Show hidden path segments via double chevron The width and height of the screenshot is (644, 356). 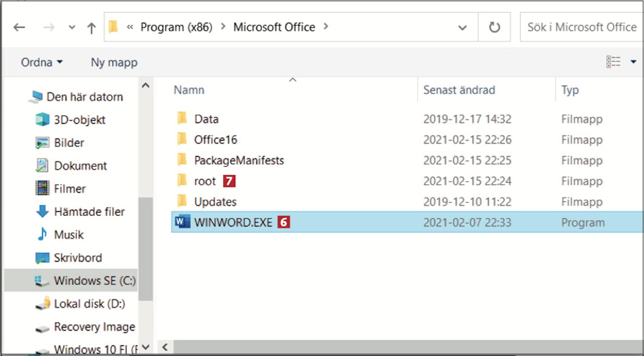(130, 27)
